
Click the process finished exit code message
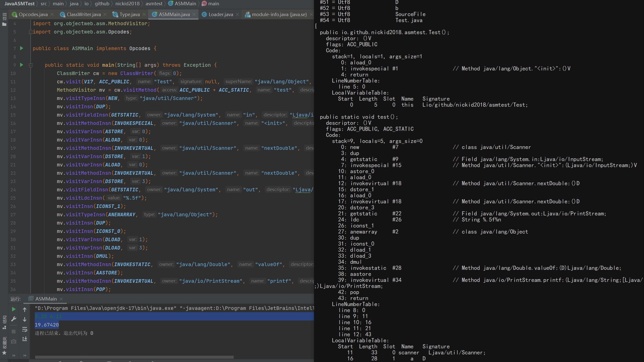pos(64,333)
